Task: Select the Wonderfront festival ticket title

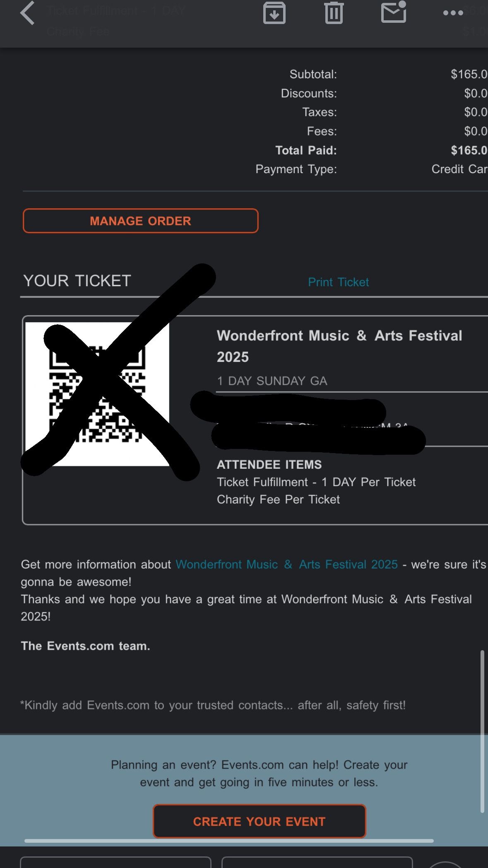Action: [x=339, y=346]
